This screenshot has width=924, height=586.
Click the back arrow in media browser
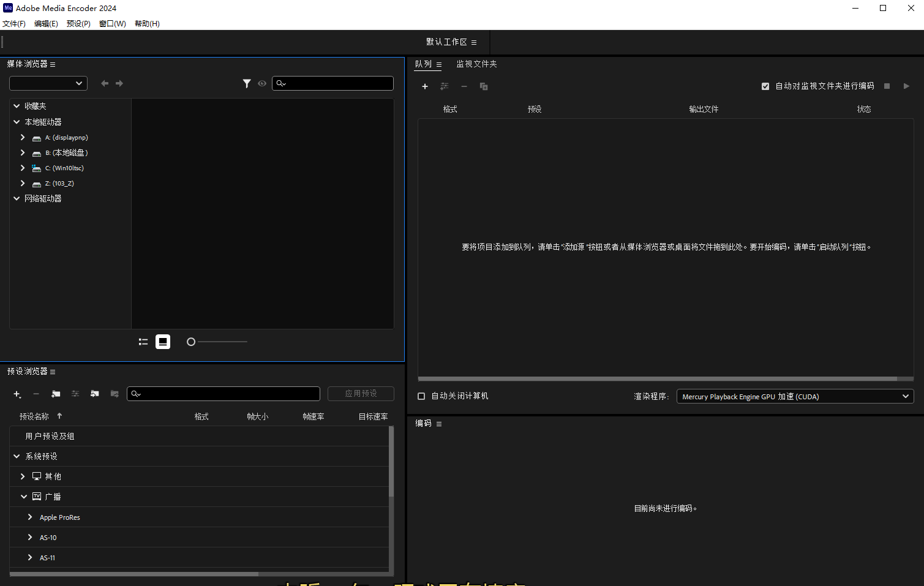(x=105, y=83)
